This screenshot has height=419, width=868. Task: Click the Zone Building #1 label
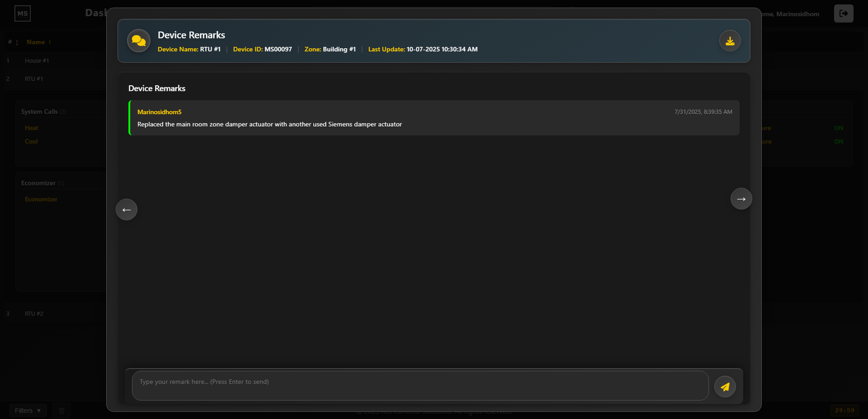point(330,49)
